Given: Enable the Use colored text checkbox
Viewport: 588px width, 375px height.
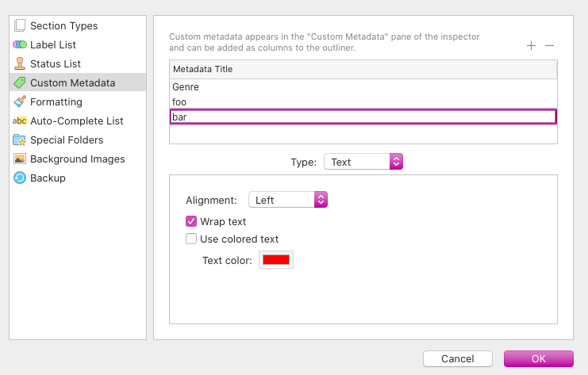Looking at the screenshot, I should [x=191, y=239].
